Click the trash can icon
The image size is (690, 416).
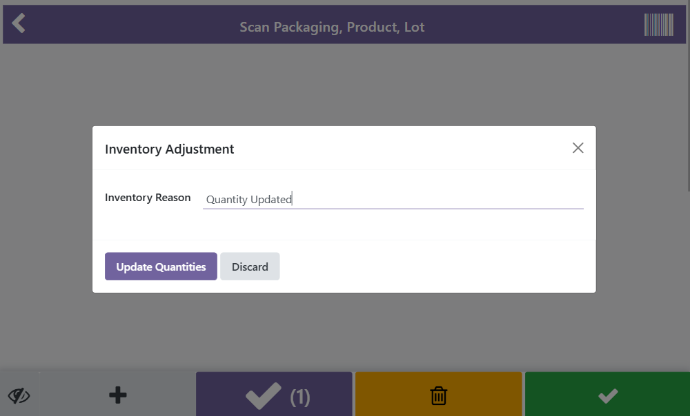(438, 396)
